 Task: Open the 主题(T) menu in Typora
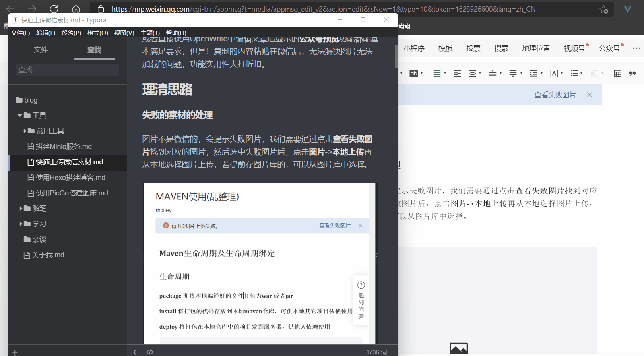pos(150,33)
